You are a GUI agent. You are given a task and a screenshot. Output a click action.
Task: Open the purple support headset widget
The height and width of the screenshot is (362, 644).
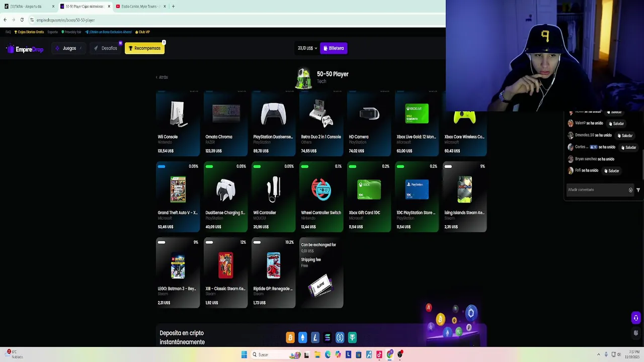636,318
